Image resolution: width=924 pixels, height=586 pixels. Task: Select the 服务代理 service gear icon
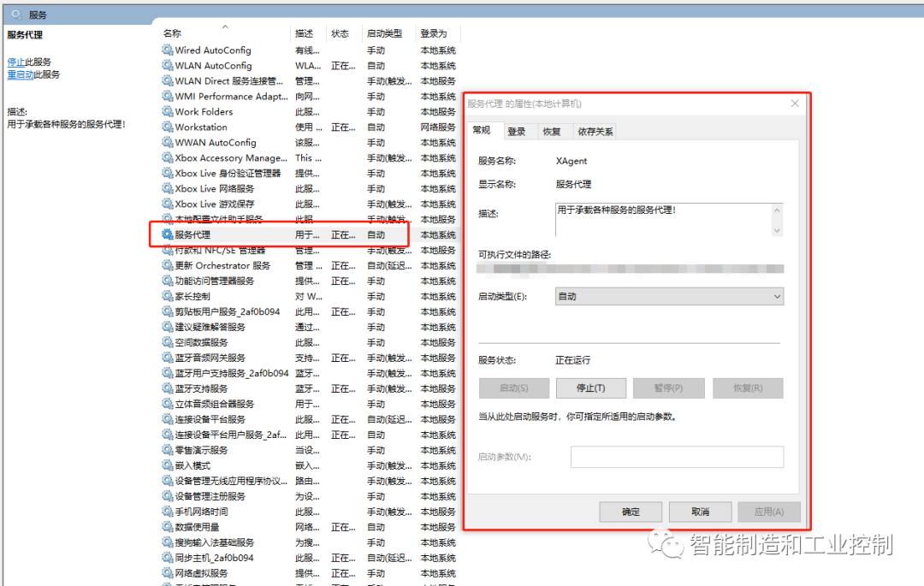click(167, 234)
